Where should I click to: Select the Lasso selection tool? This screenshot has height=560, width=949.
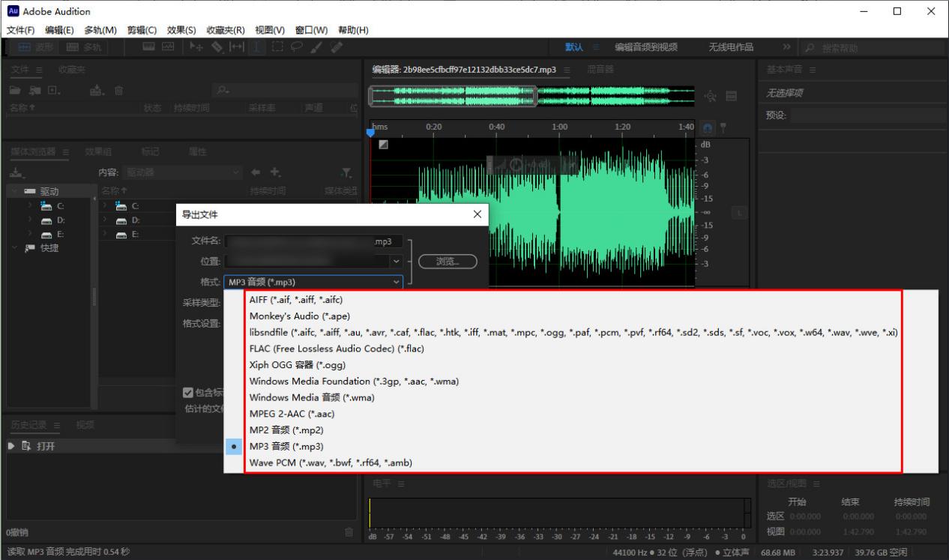297,46
